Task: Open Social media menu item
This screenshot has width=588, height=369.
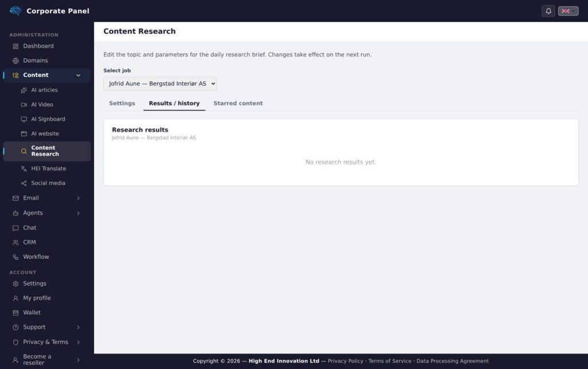Action: coord(48,183)
